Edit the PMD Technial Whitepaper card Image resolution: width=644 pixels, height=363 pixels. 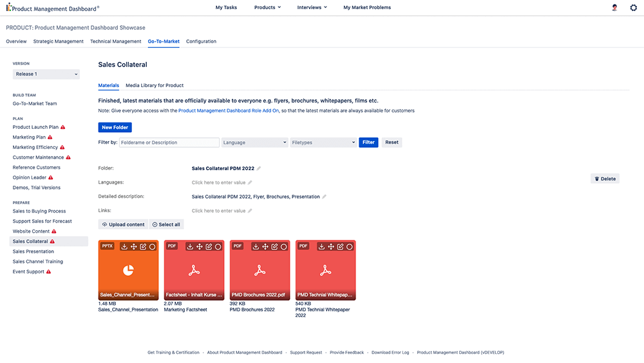pos(340,247)
